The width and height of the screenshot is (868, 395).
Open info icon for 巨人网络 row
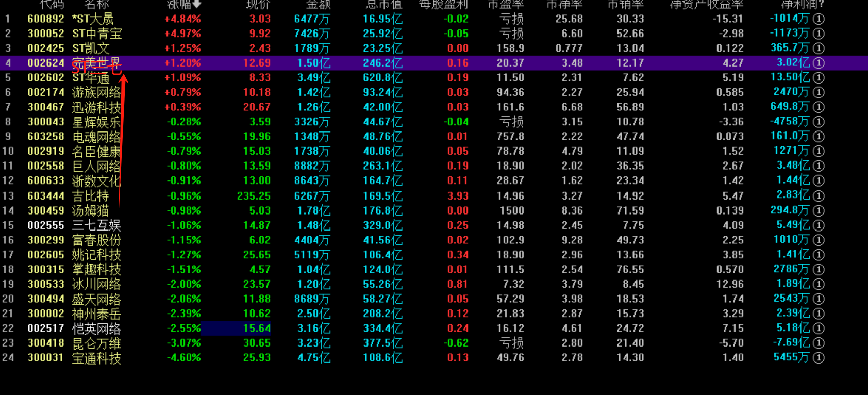[x=819, y=166]
